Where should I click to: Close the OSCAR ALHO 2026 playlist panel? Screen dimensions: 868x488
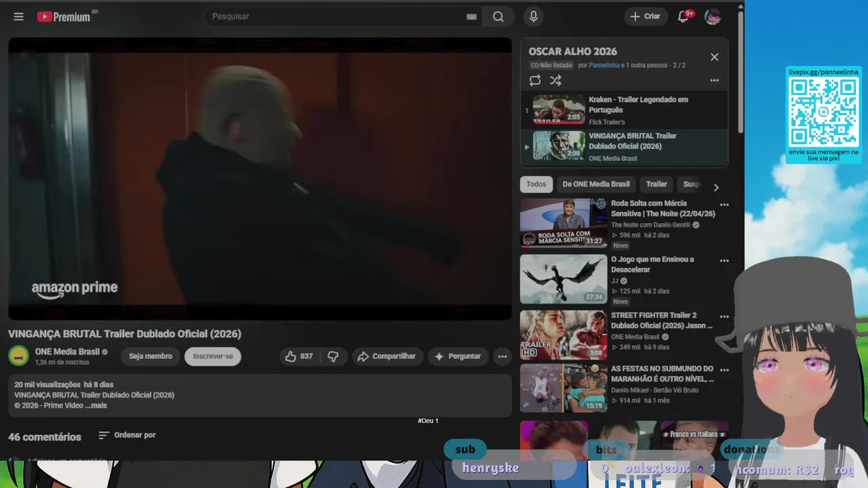click(714, 57)
